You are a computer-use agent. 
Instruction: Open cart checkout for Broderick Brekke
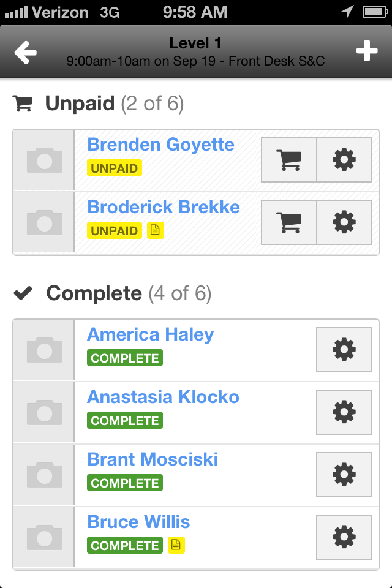[289, 222]
